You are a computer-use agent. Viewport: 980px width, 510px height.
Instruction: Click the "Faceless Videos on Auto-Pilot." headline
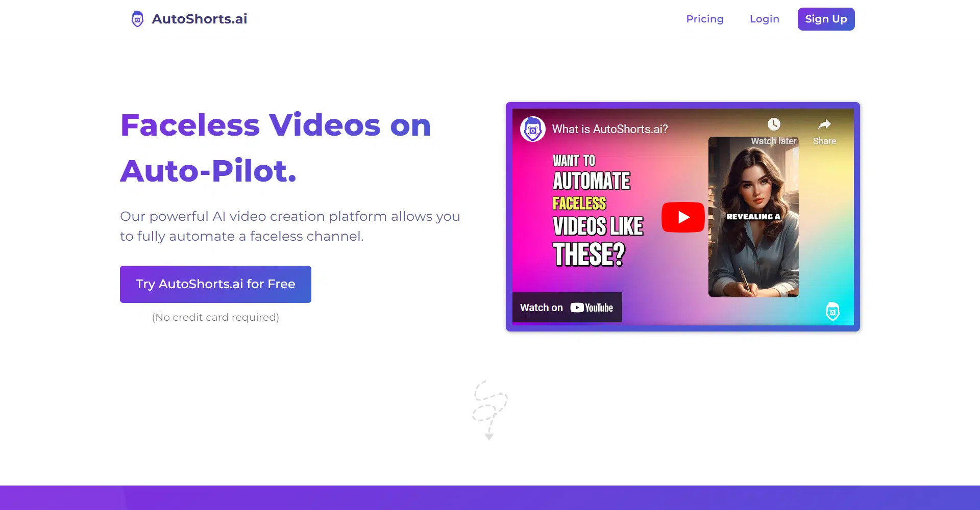coord(276,147)
